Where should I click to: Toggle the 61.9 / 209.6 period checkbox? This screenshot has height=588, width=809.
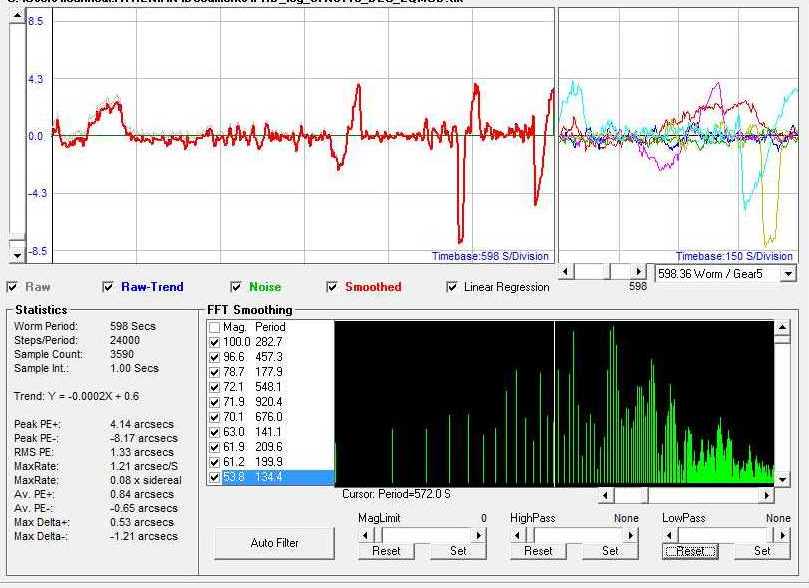215,447
